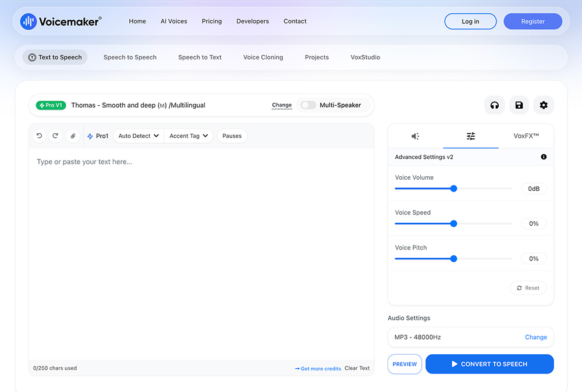Click the MP3 - 48000Hz format text
The image size is (582, 392).
pos(417,337)
